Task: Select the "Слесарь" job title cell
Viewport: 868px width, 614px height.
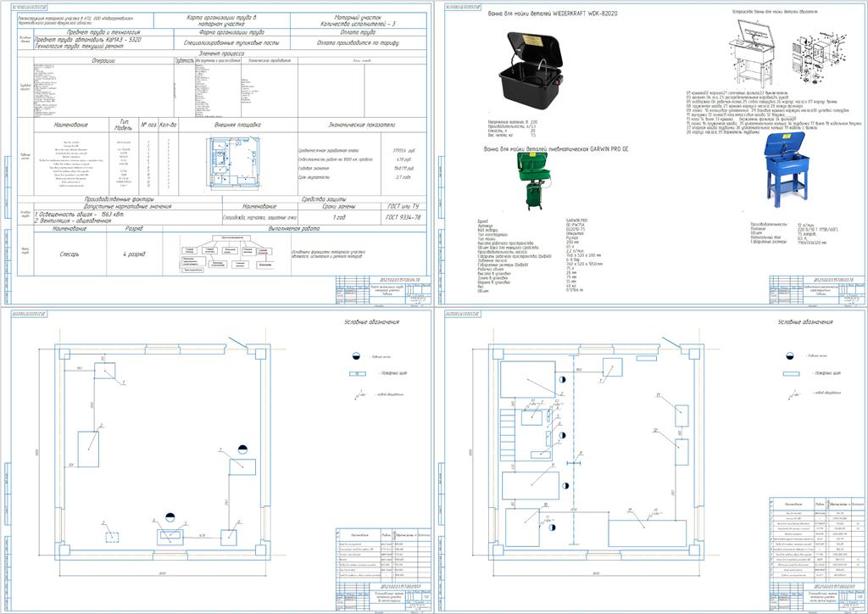Action: click(x=70, y=254)
